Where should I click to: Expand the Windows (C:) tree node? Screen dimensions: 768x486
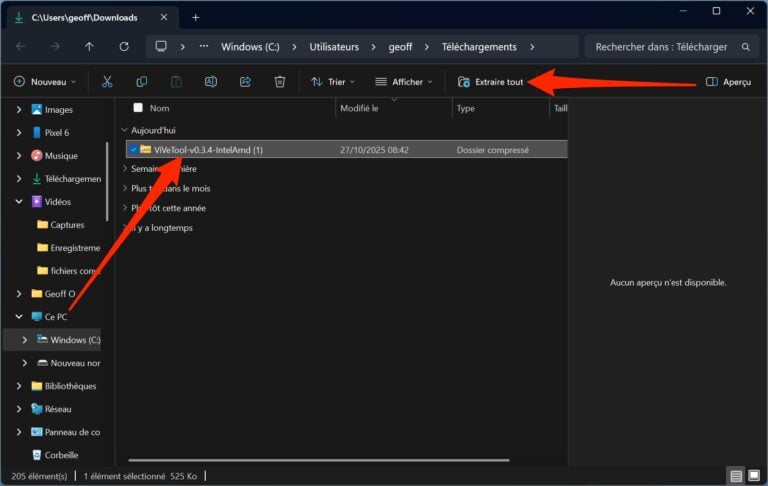24,340
